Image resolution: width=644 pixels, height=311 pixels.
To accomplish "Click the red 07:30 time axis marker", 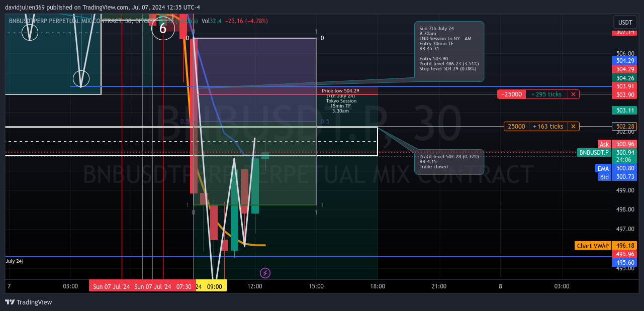I will (x=185, y=286).
